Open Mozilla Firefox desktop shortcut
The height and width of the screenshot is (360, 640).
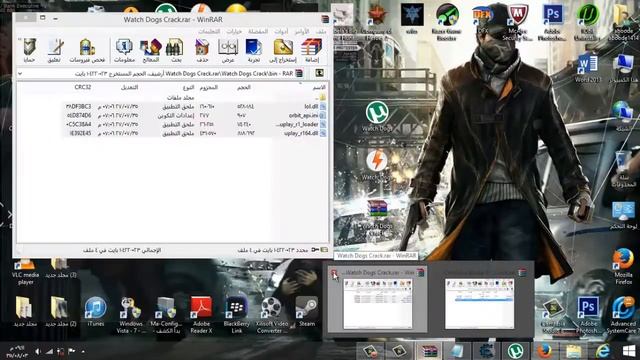click(623, 267)
